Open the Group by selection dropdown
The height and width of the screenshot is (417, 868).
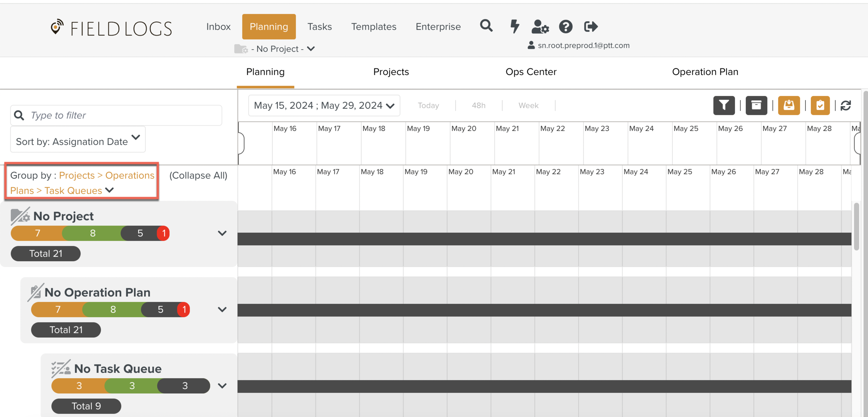[109, 190]
